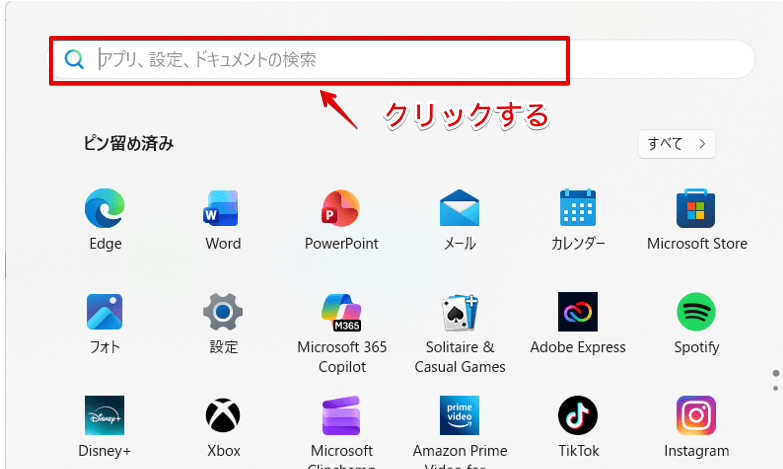Viewport: 783px width, 469px height.
Task: Open すべて all apps list
Action: tap(677, 144)
